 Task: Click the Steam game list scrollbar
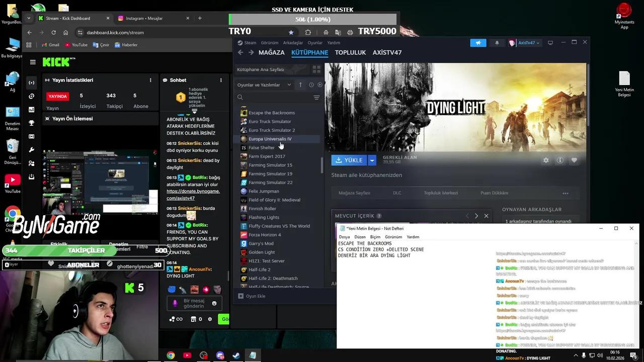pyautogui.click(x=322, y=166)
